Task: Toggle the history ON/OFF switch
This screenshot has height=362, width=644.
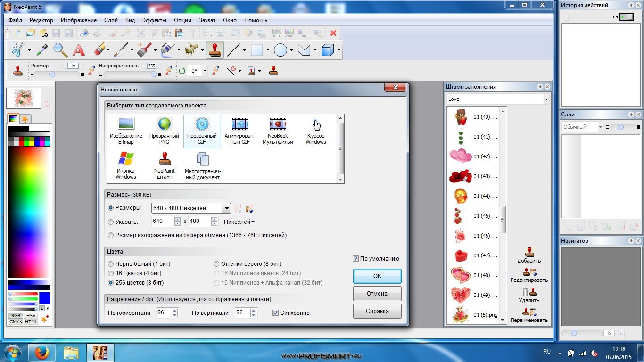Action: point(626,17)
